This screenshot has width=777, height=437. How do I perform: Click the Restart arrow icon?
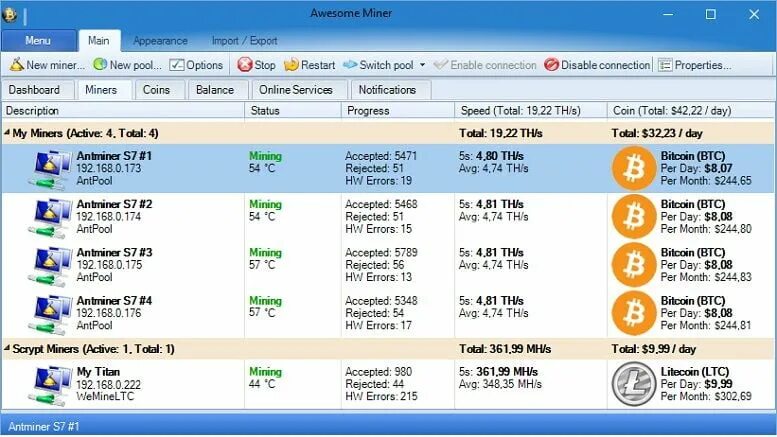[x=291, y=64]
